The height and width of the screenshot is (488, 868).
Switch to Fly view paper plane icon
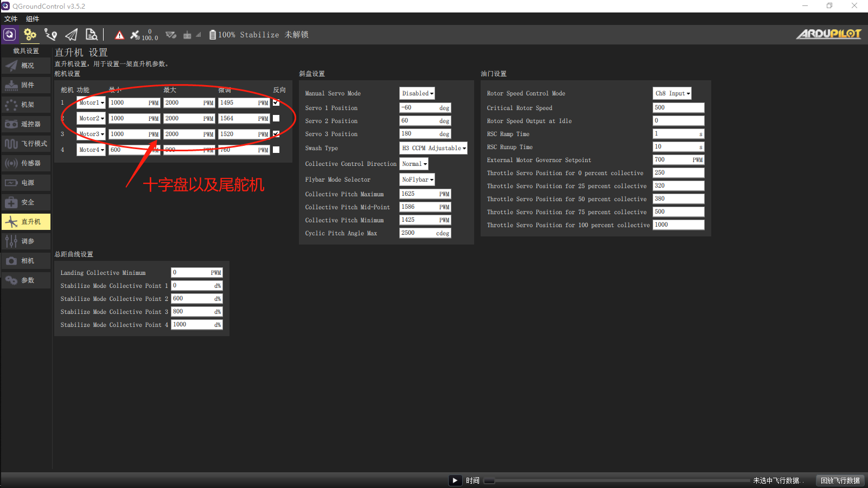click(x=71, y=35)
